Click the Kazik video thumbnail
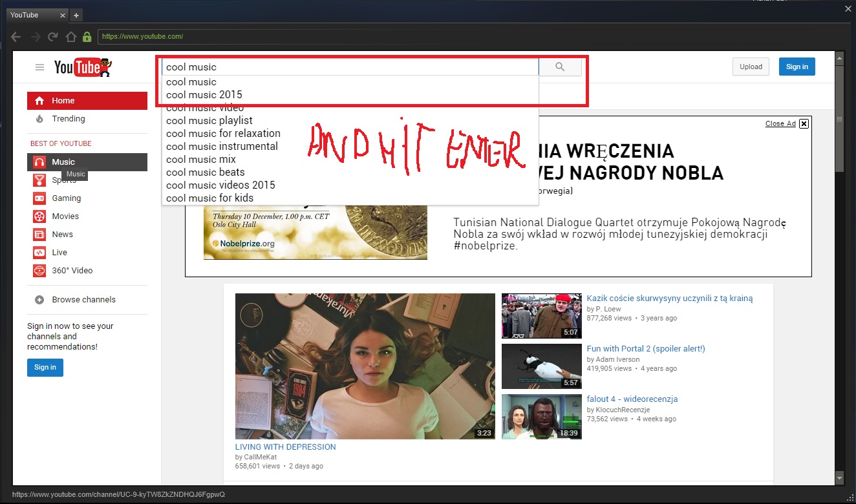The height and width of the screenshot is (504, 856). click(x=542, y=316)
